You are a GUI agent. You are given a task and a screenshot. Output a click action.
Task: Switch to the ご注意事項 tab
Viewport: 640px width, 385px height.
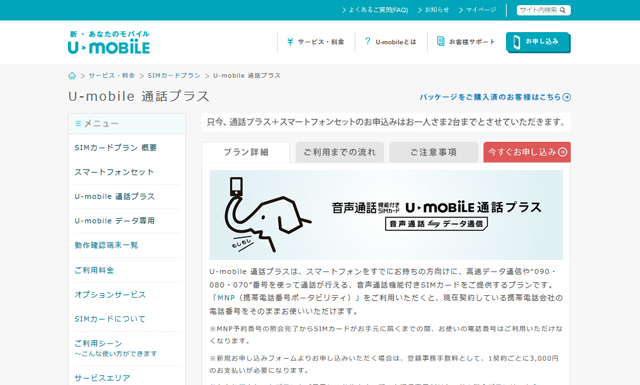(x=433, y=152)
